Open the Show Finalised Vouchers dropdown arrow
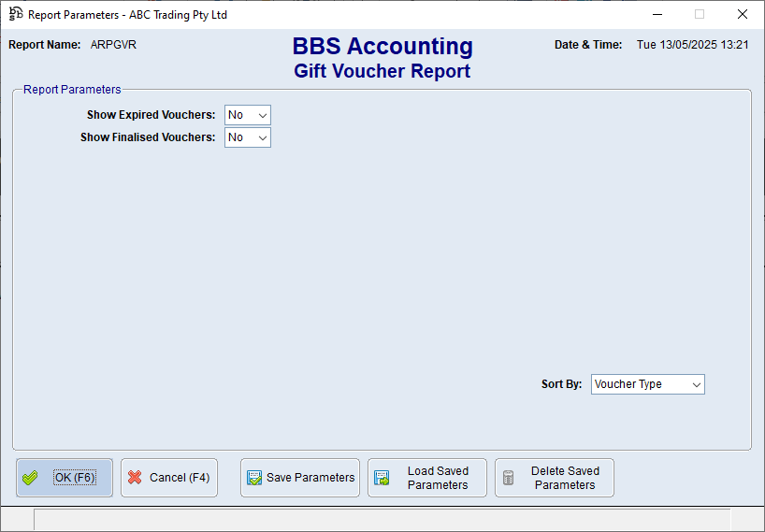This screenshot has height=532, width=765. (x=262, y=137)
